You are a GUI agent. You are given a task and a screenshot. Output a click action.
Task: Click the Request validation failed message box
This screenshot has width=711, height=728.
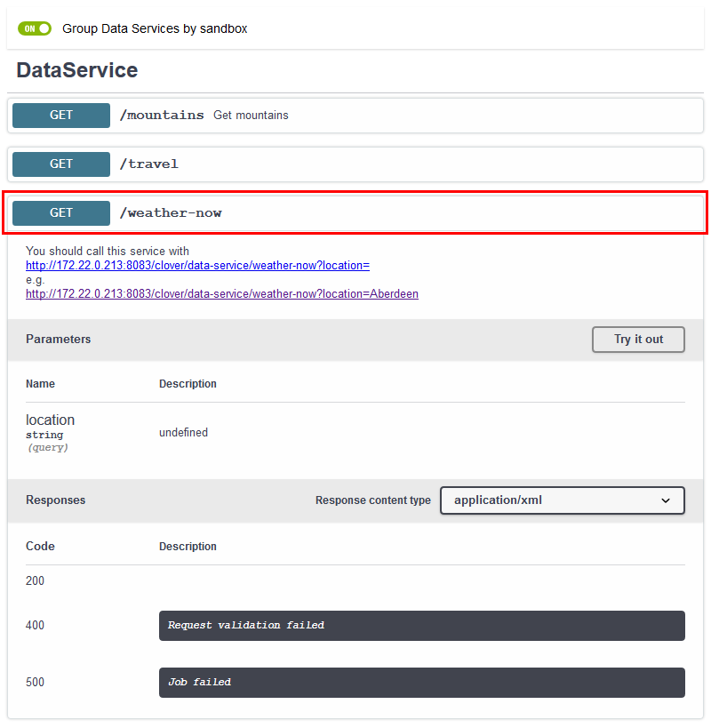point(421,626)
